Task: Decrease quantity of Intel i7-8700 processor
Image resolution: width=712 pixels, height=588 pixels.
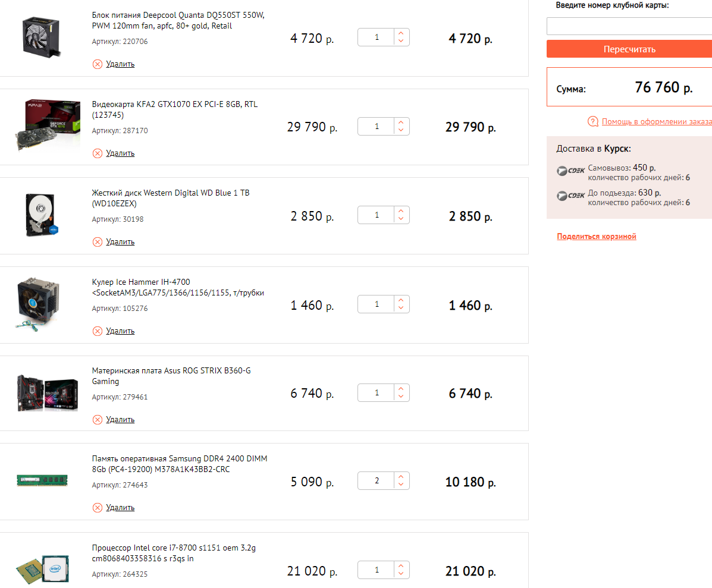Action: click(402, 575)
